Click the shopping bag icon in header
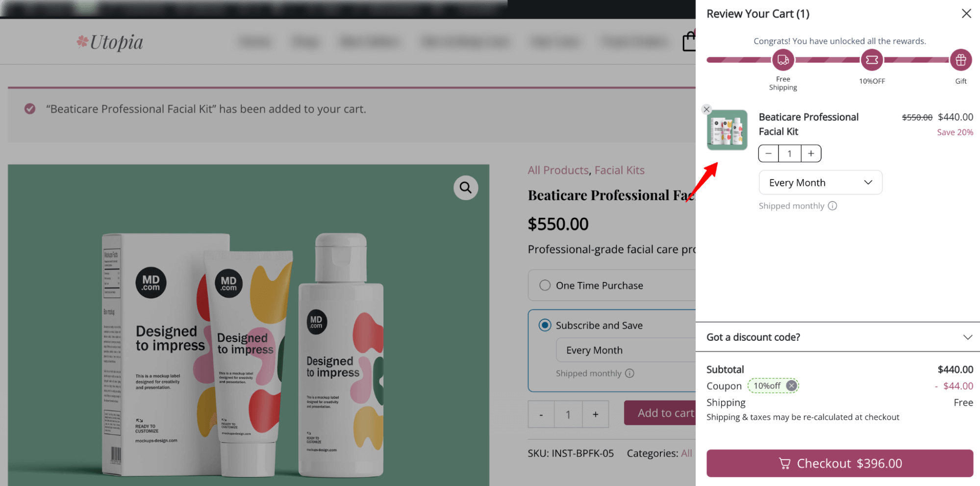Viewport: 980px width, 486px height. click(690, 41)
